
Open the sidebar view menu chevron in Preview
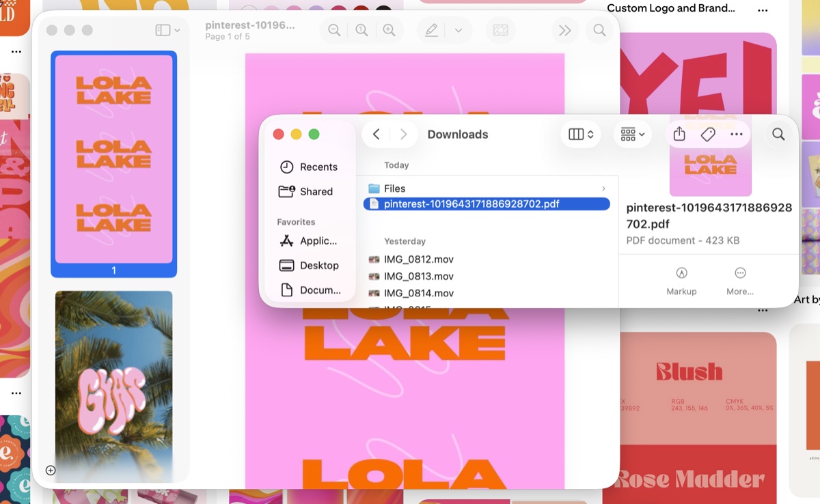pyautogui.click(x=178, y=30)
